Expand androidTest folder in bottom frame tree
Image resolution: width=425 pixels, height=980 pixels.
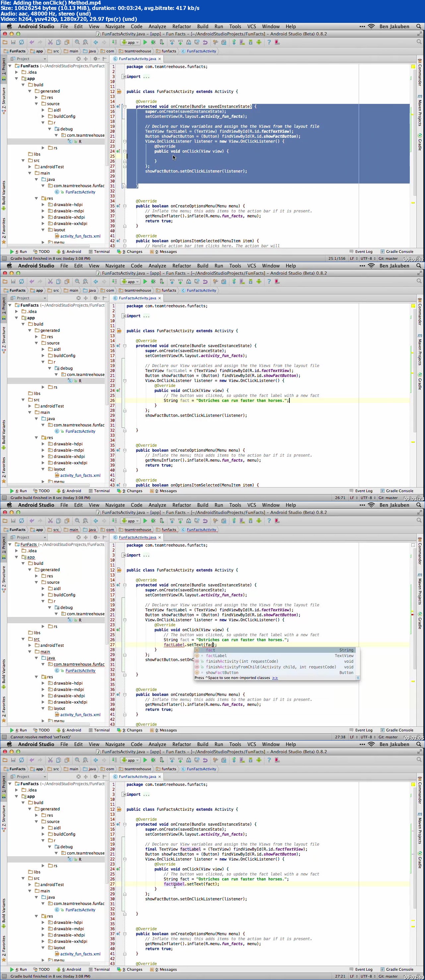30,884
